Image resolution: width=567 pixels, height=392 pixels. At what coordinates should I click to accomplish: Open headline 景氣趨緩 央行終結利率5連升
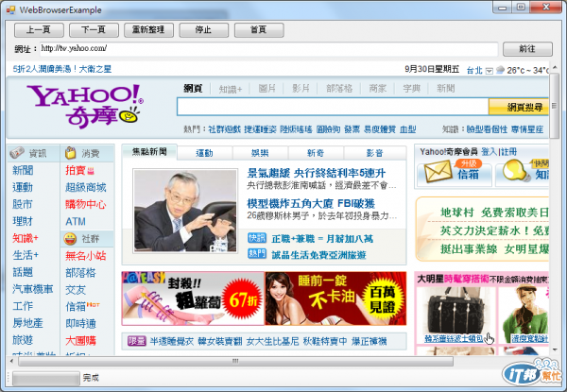317,173
